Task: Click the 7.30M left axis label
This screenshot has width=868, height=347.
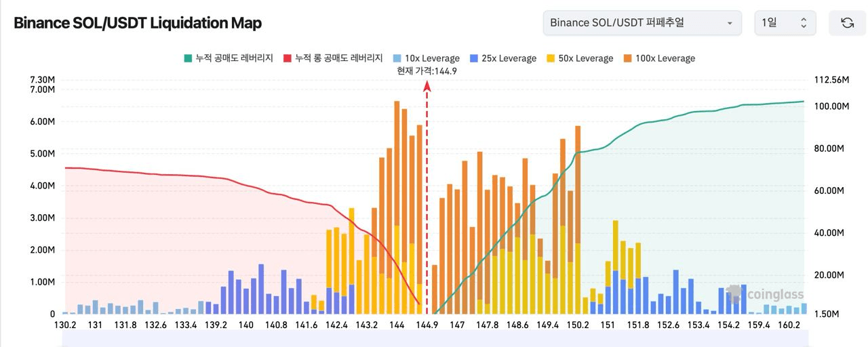Action: pos(42,80)
